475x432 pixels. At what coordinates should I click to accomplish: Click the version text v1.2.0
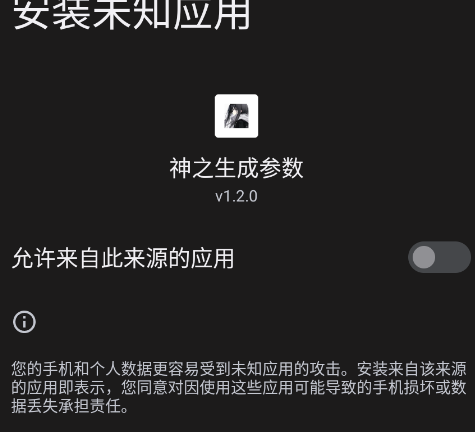tap(236, 196)
